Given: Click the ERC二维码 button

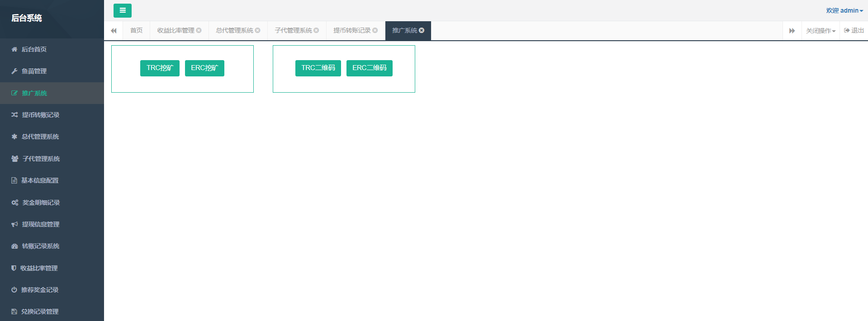Looking at the screenshot, I should (369, 68).
